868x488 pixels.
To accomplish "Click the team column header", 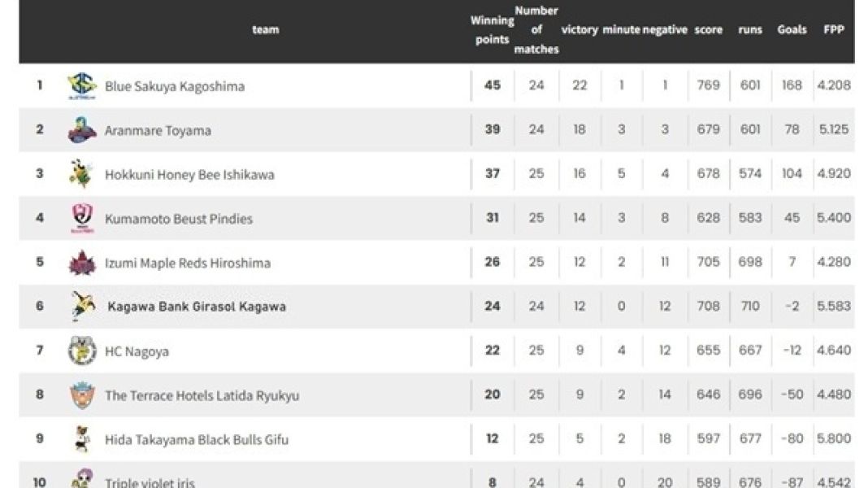I will point(266,30).
